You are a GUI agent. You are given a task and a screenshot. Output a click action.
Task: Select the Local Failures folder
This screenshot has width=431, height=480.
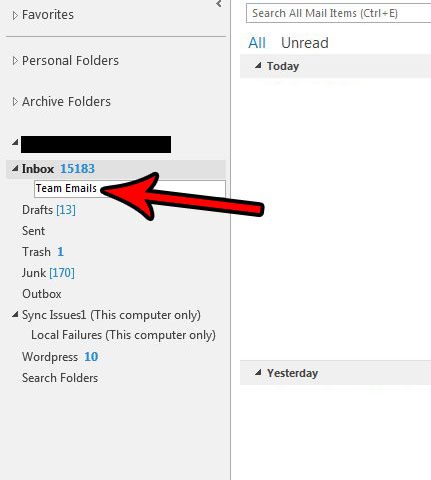[123, 335]
